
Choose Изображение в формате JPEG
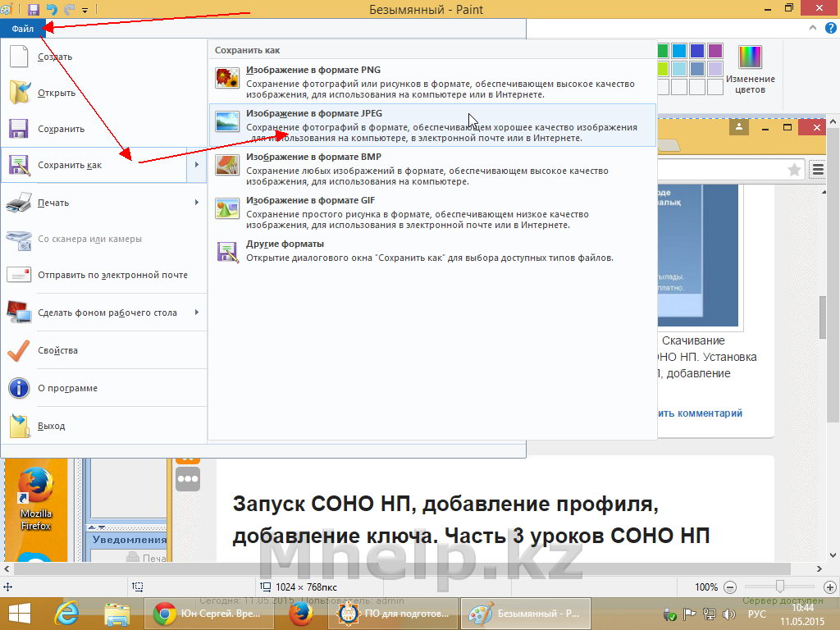pyautogui.click(x=432, y=125)
